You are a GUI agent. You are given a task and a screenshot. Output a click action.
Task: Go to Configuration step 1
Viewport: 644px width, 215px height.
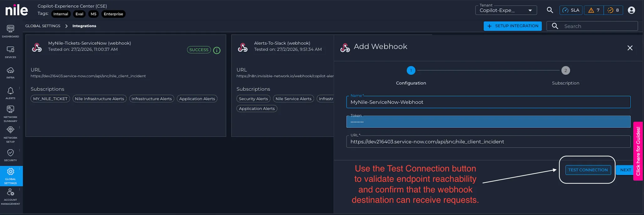pos(411,71)
